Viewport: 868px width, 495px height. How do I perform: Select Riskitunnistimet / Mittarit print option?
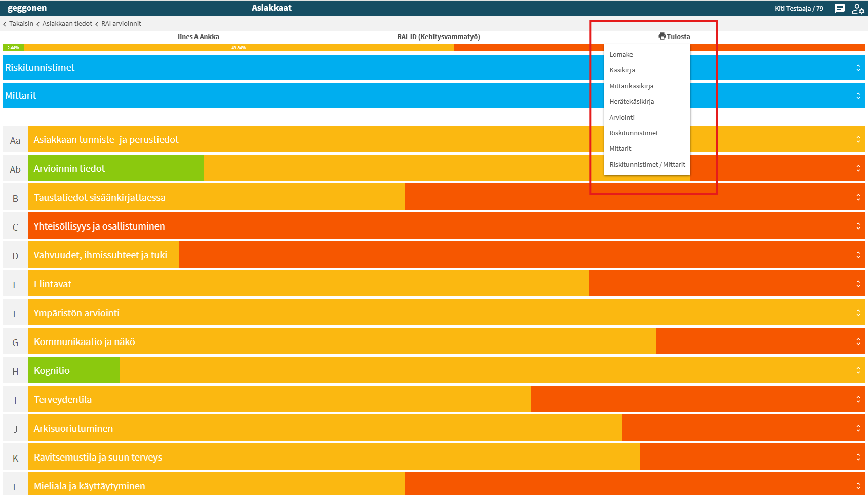(x=647, y=164)
